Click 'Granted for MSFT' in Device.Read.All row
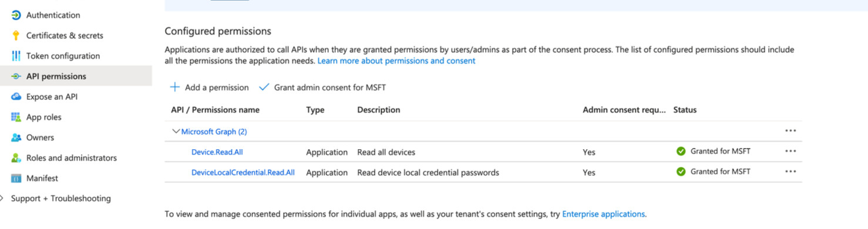The height and width of the screenshot is (229, 868). [721, 151]
